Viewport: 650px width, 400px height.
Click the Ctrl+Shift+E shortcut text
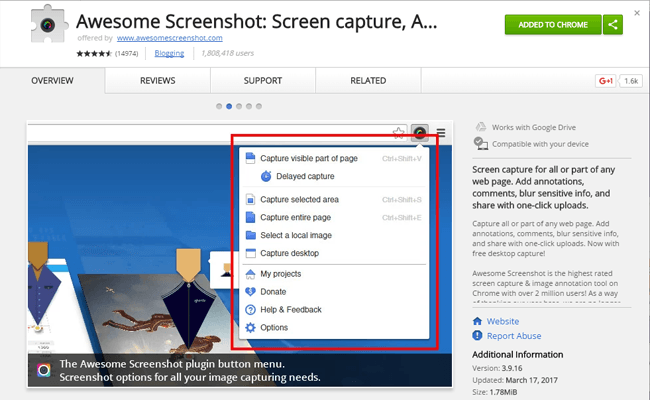tap(402, 217)
